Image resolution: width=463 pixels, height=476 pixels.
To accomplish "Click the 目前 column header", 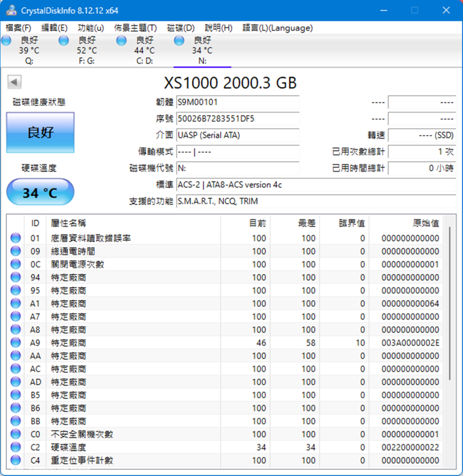I will tap(246, 224).
